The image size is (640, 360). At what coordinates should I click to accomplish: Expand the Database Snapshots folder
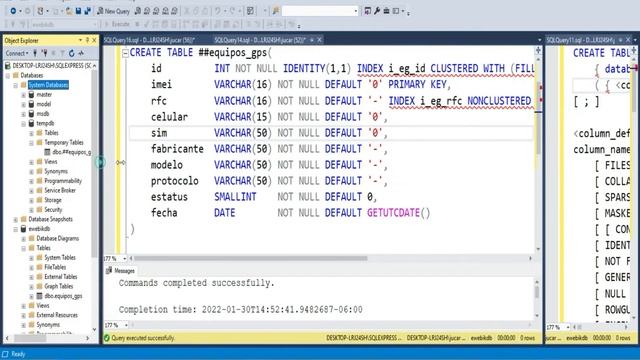coord(16,220)
